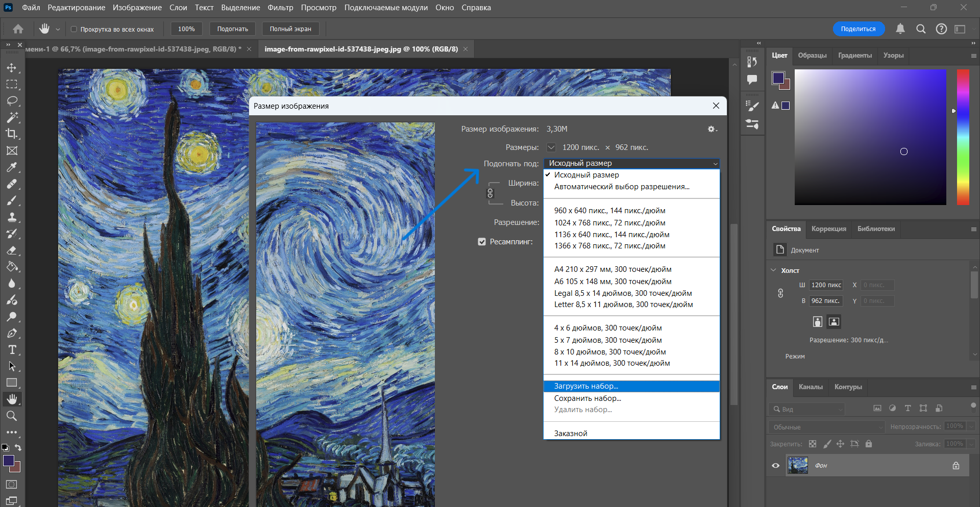This screenshot has width=980, height=507.
Task: Switch to the Каналы tab
Action: pyautogui.click(x=811, y=387)
